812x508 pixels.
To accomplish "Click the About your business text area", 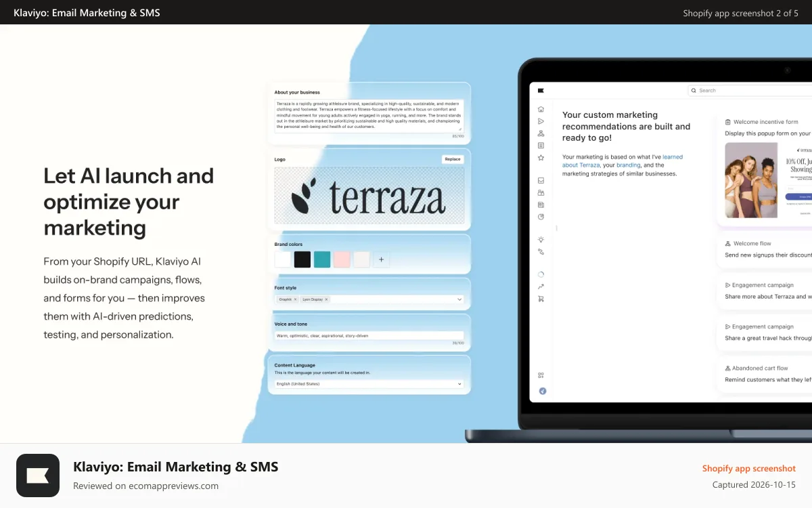I will point(369,115).
